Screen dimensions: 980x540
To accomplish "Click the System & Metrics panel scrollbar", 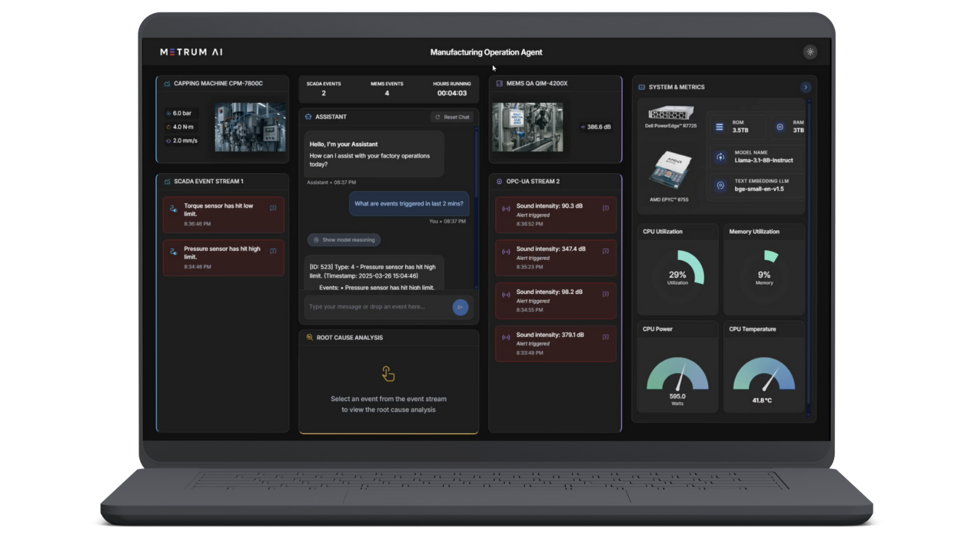I will click(808, 256).
